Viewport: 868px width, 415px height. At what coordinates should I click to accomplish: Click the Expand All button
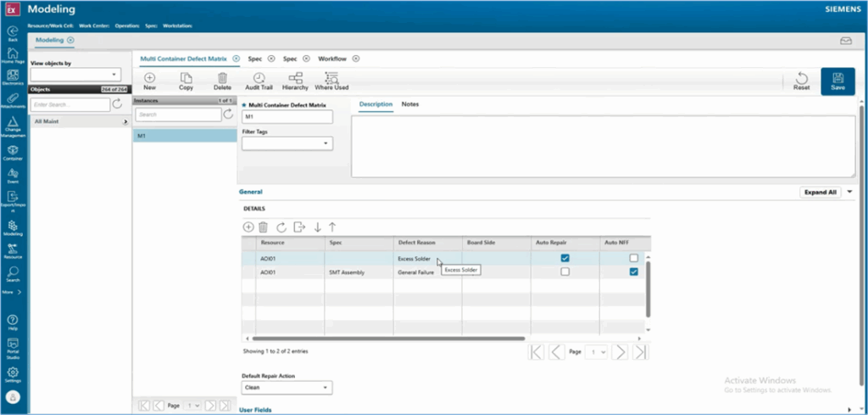[821, 193]
